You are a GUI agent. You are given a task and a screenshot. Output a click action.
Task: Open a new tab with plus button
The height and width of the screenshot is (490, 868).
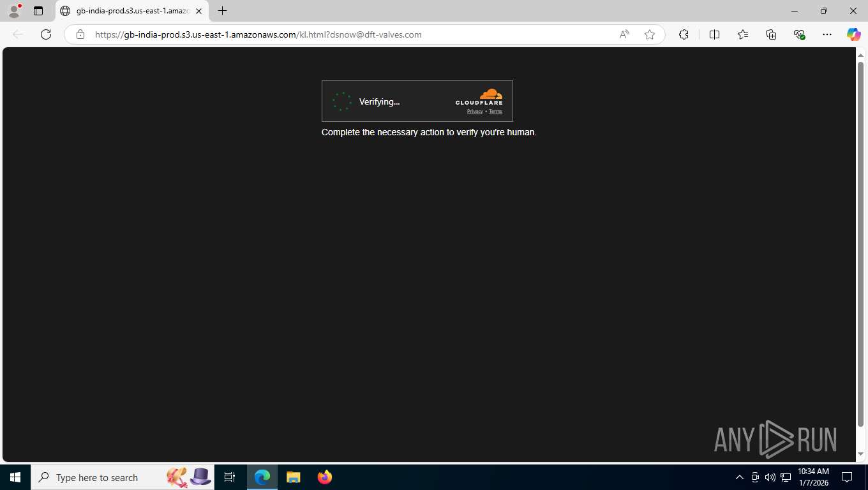[x=222, y=11]
